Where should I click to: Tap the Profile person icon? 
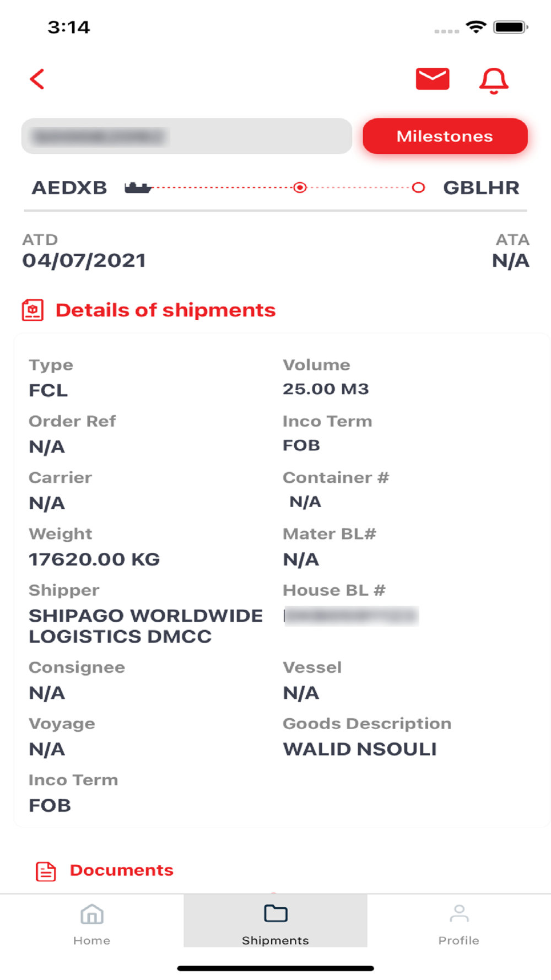tap(459, 913)
